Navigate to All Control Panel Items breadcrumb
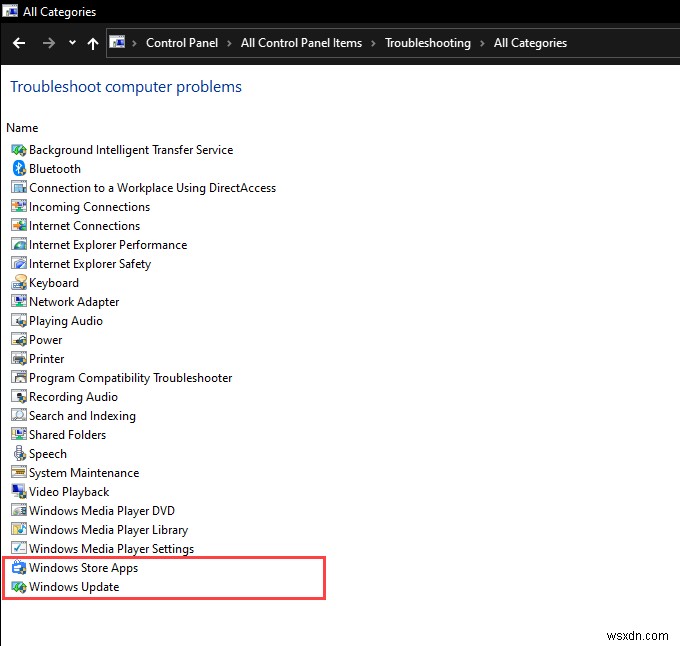 click(x=301, y=43)
